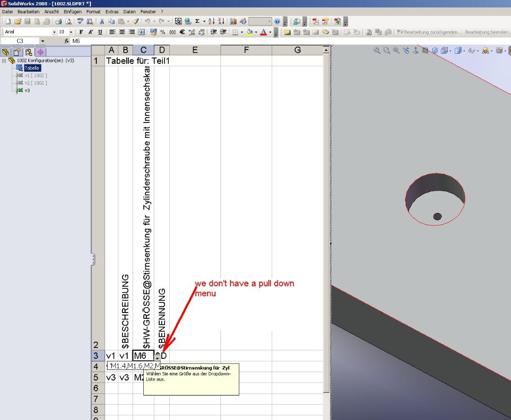Cut selection with the scissors icon
Image resolution: width=511 pixels, height=420 pixels.
click(x=102, y=21)
